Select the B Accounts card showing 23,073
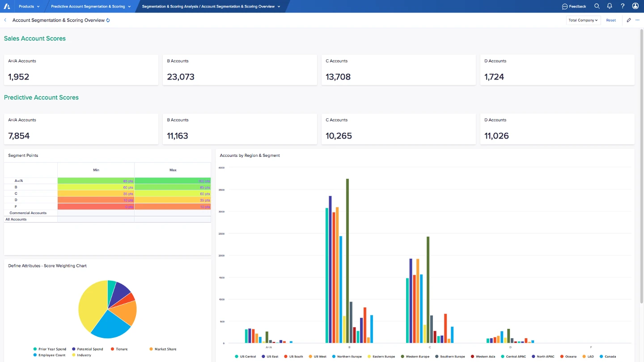Screen dimensions: 644x362 pyautogui.click(x=240, y=70)
